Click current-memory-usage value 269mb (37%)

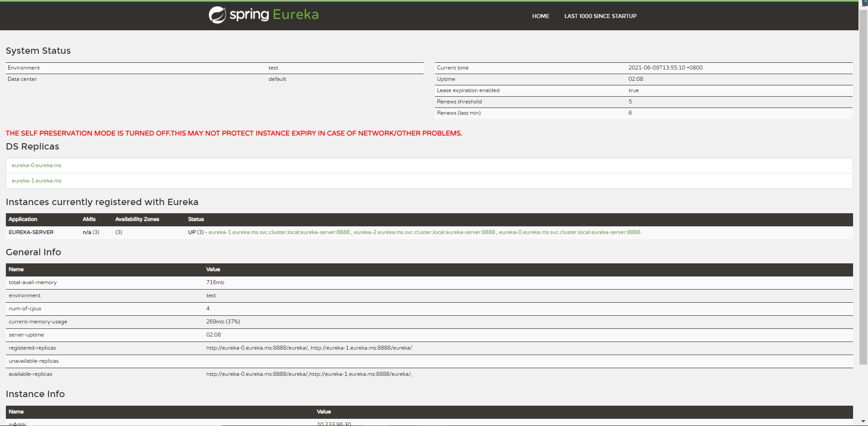coord(223,322)
